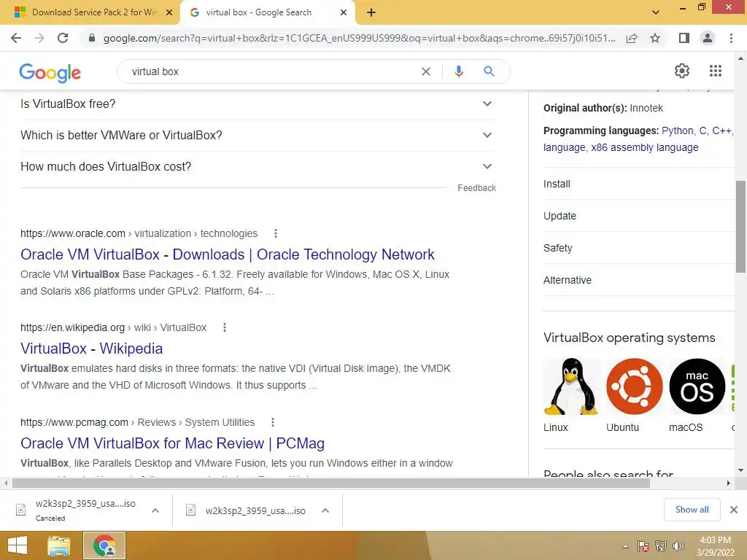Click the address bar URL
This screenshot has width=747, height=560.
tap(359, 38)
